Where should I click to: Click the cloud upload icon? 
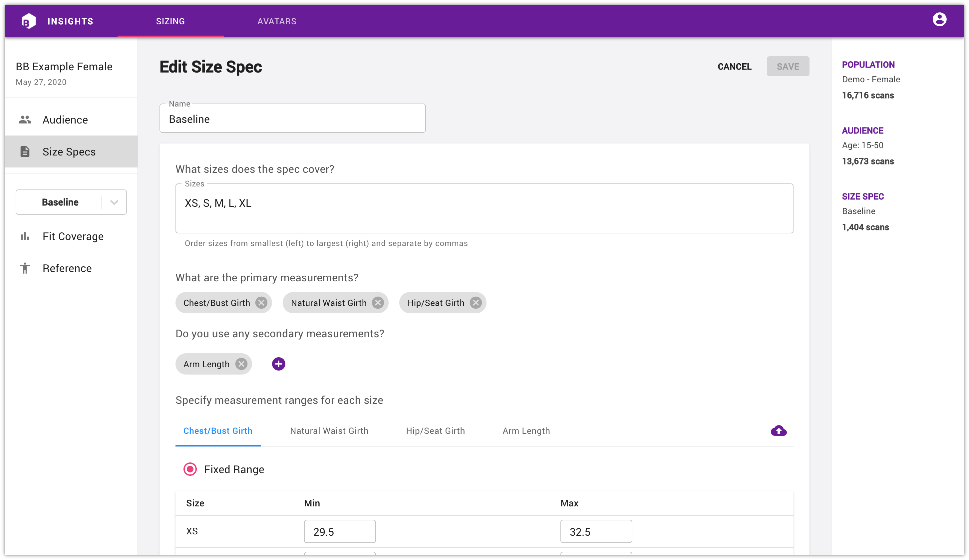[778, 430]
